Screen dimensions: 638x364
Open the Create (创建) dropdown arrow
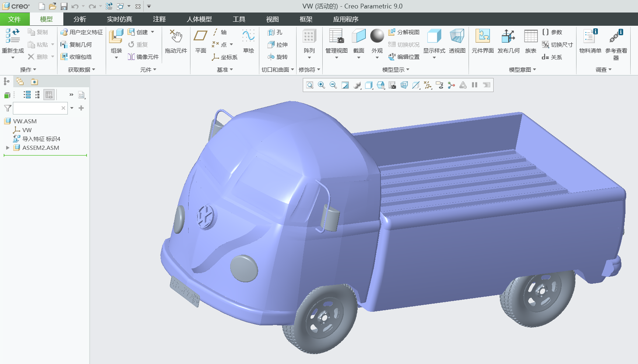pyautogui.click(x=153, y=32)
